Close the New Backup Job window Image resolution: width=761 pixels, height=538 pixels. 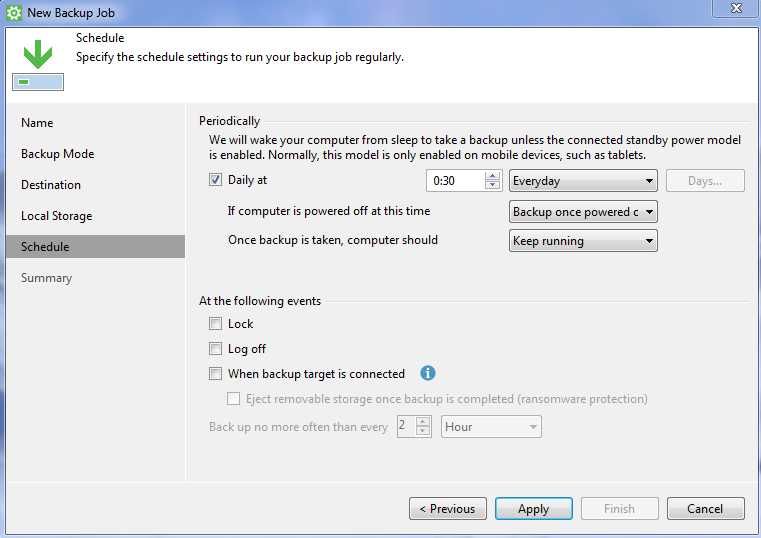point(736,8)
